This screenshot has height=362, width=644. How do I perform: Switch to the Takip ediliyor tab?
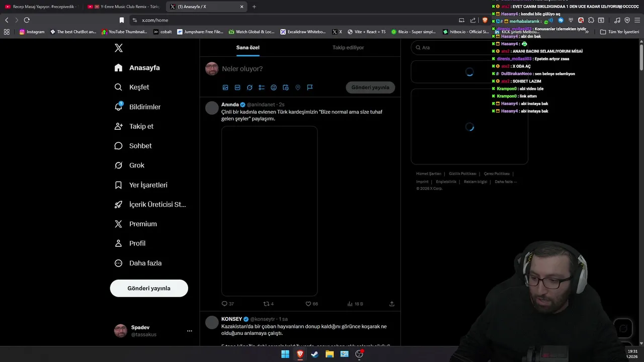tap(348, 47)
